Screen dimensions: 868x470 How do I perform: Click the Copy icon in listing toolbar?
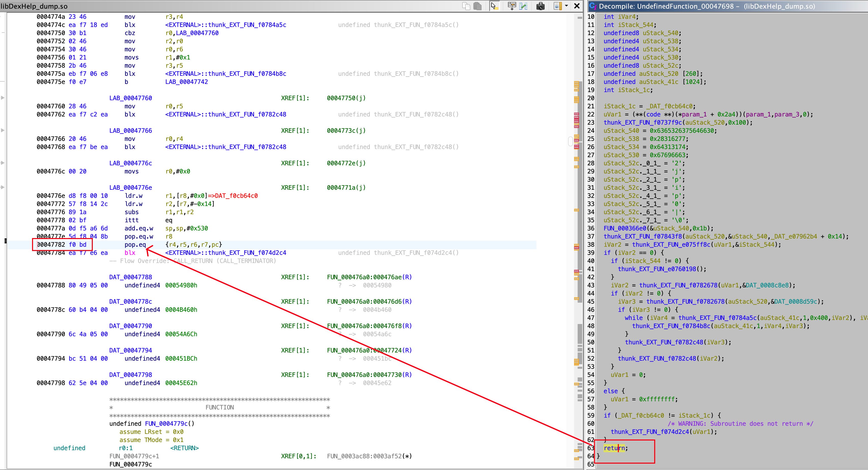466,6
